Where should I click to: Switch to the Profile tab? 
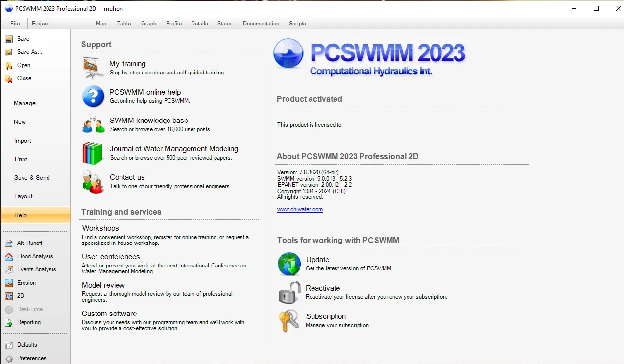point(174,24)
